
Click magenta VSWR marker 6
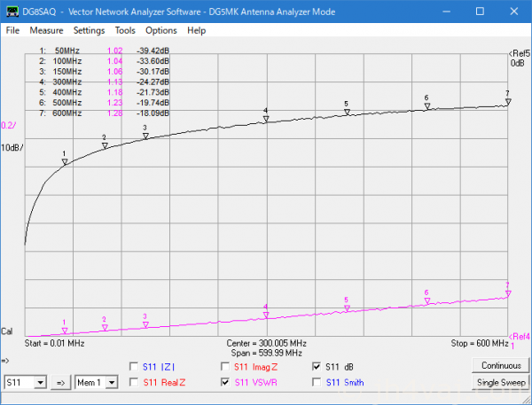click(426, 300)
